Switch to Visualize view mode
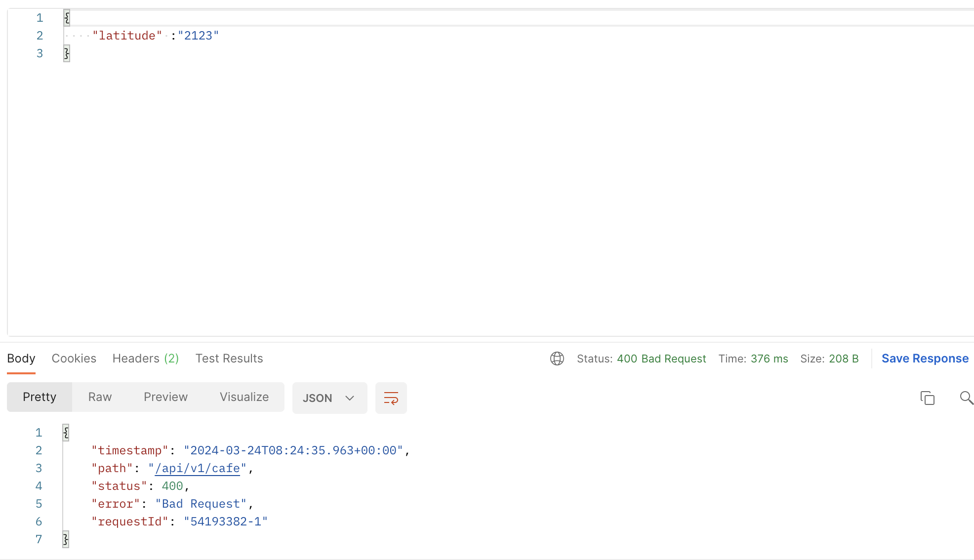 point(244,397)
